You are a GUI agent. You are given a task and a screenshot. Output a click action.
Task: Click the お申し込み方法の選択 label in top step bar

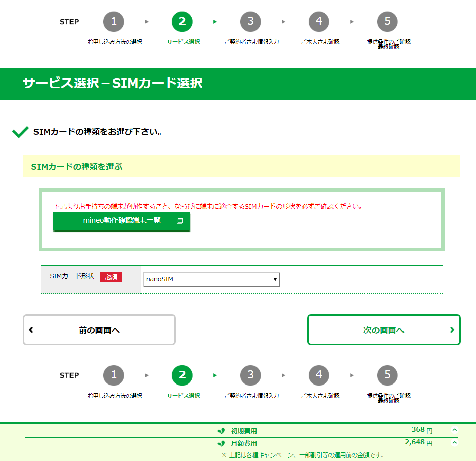[x=115, y=42]
